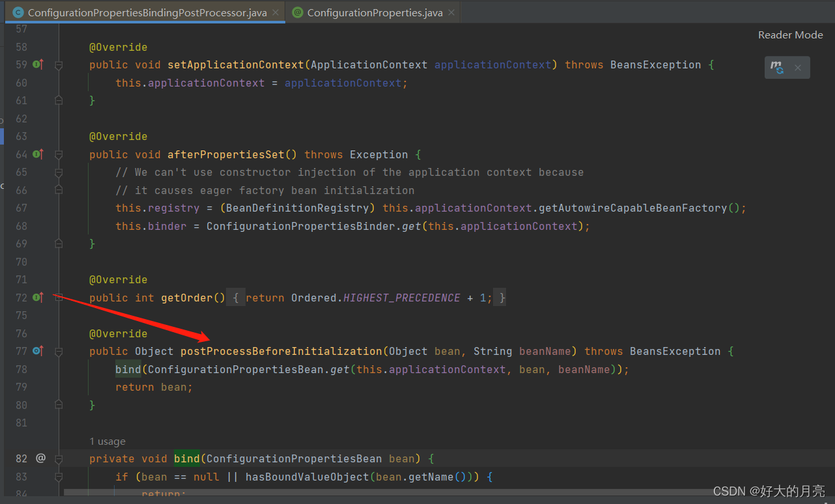Toggle Reader Mode in the editor
The width and height of the screenshot is (835, 504).
790,35
